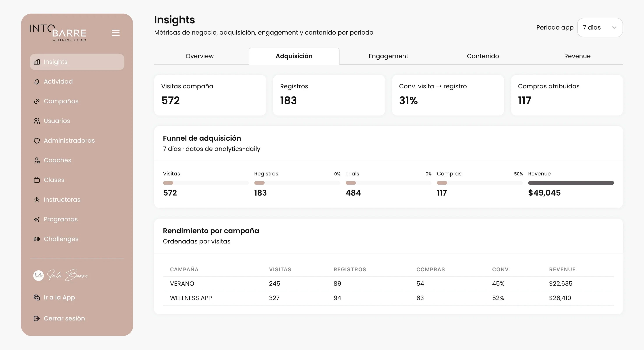This screenshot has width=644, height=350.
Task: Click the round Into Barre avatar
Action: pyautogui.click(x=39, y=276)
